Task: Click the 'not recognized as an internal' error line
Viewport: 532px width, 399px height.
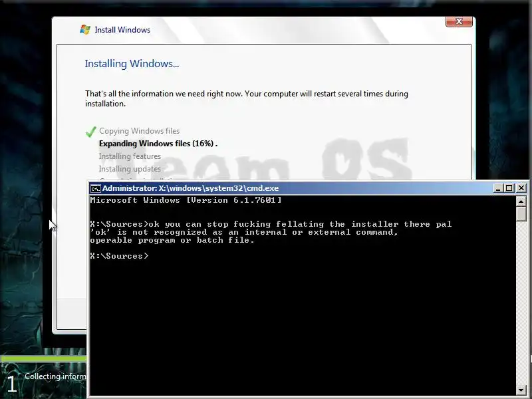Action: click(244, 232)
